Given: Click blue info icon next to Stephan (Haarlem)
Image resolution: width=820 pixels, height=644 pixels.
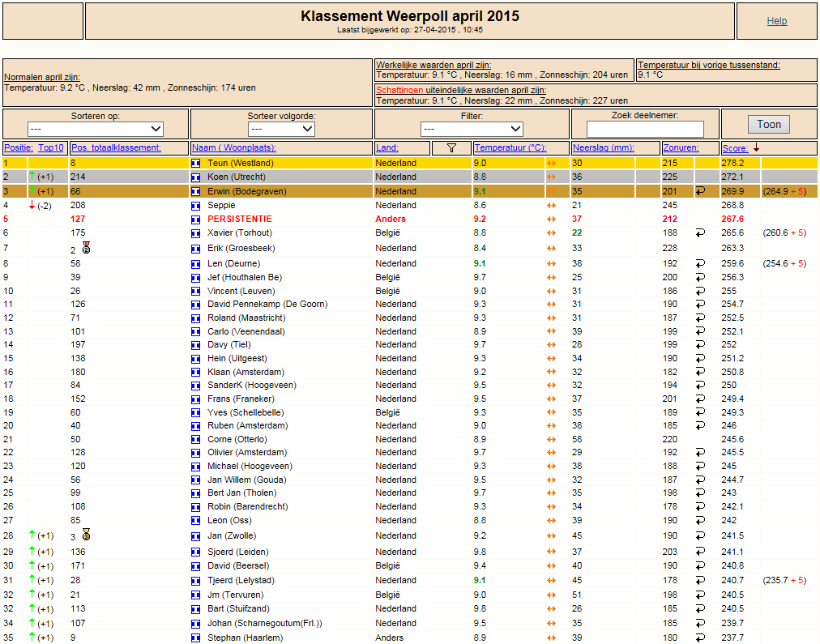Looking at the screenshot, I should (195, 638).
